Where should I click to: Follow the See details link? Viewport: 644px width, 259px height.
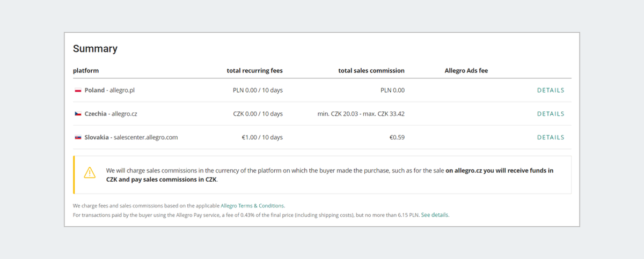click(x=435, y=215)
